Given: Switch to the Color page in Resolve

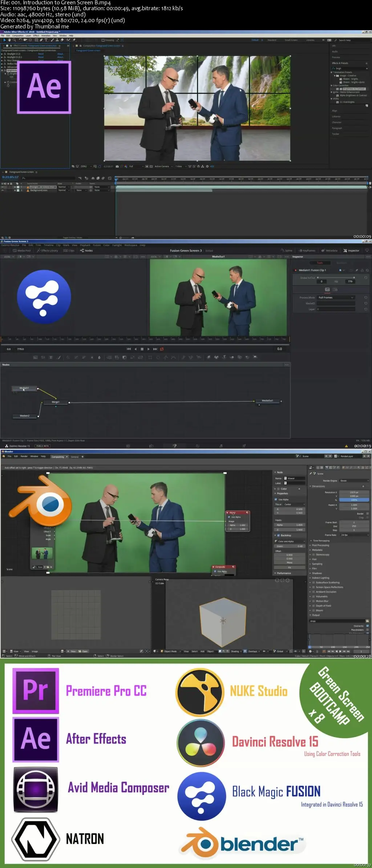Looking at the screenshot, I should 198,446.
